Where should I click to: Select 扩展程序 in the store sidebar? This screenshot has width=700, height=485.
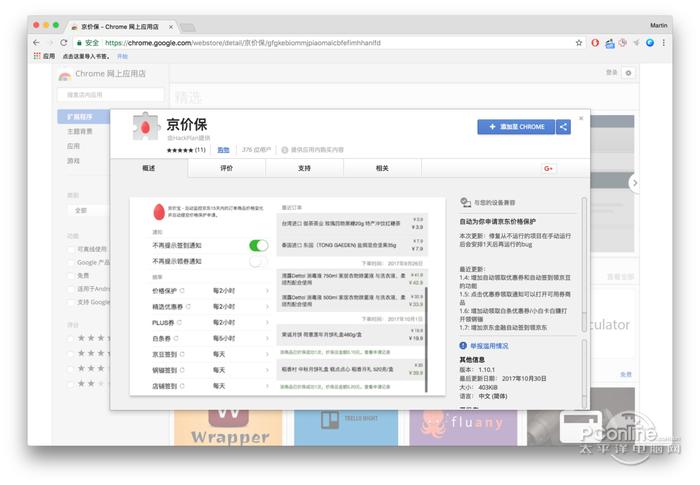pyautogui.click(x=83, y=117)
